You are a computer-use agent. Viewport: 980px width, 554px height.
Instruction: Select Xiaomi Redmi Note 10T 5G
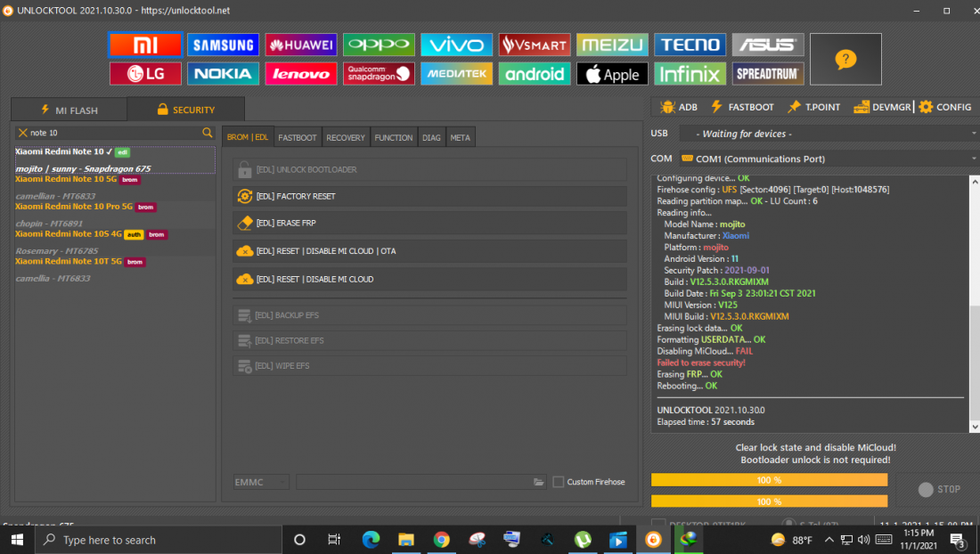point(115,270)
